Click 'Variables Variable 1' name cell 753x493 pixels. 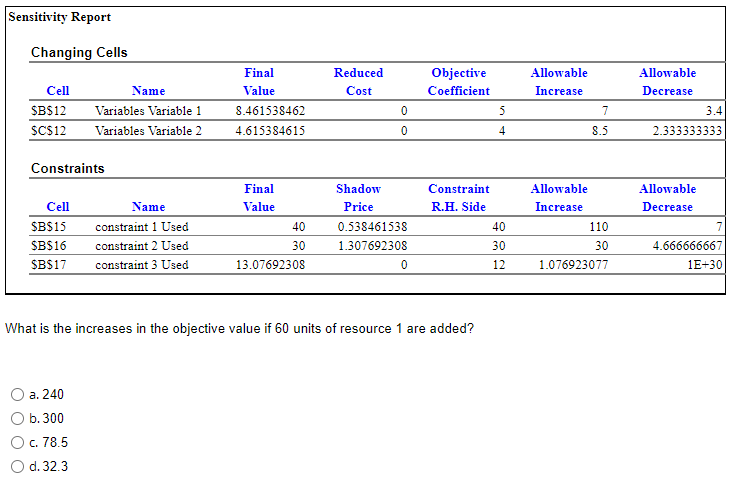pyautogui.click(x=148, y=111)
